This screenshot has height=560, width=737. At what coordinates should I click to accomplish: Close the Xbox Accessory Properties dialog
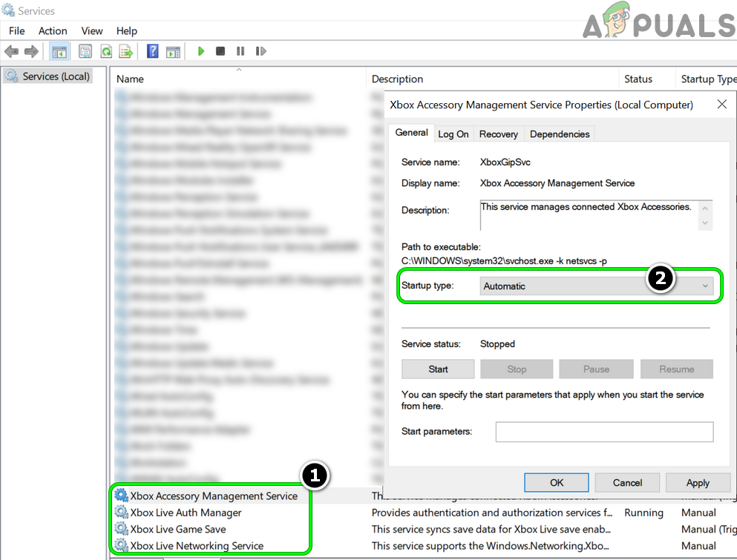click(x=722, y=105)
